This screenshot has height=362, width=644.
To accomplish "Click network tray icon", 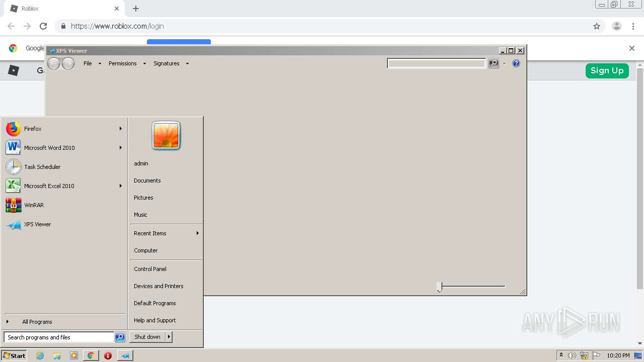I will [x=584, y=355].
